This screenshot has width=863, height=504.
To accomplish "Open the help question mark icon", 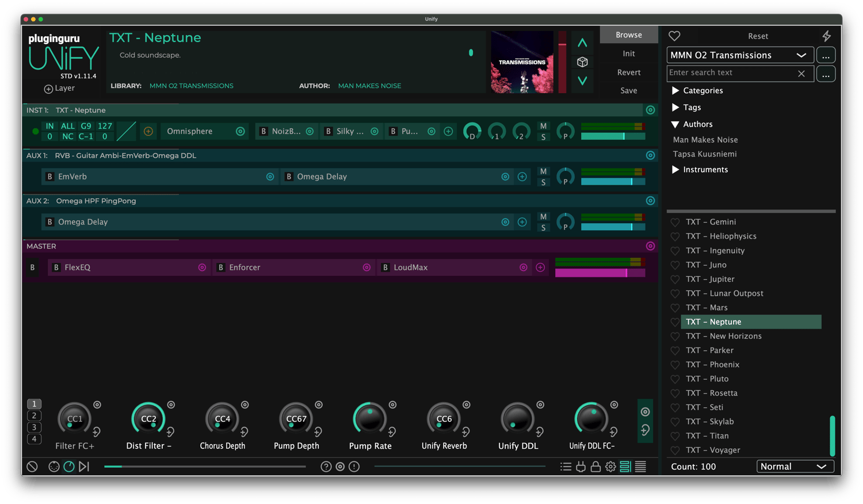I will (326, 467).
